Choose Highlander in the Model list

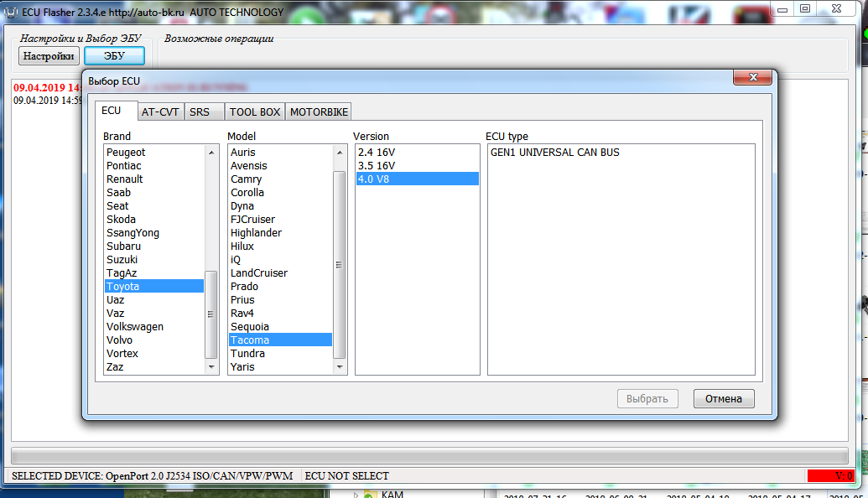[x=281, y=232]
